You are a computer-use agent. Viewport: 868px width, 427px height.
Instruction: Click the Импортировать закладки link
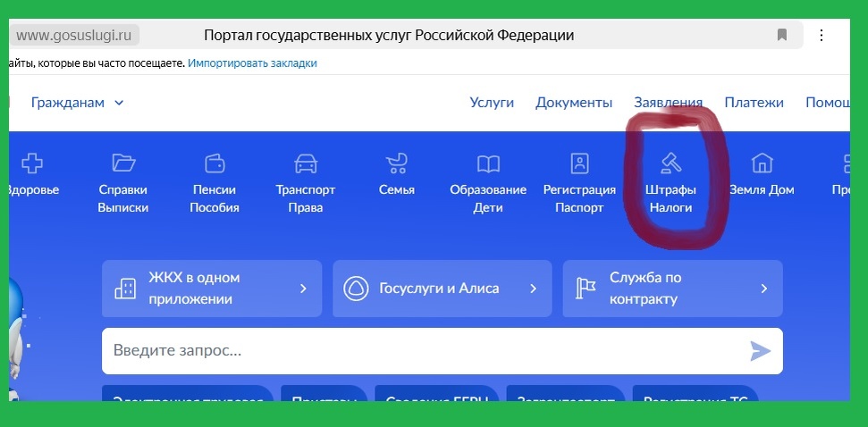click(252, 63)
